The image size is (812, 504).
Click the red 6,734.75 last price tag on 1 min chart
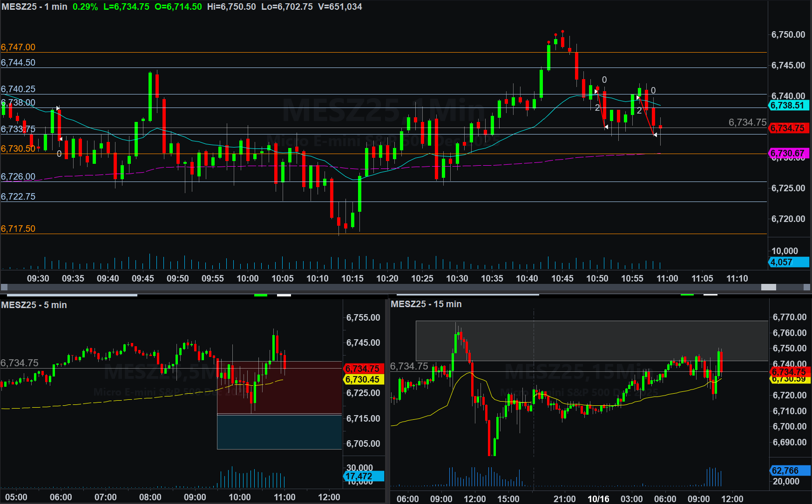[789, 128]
